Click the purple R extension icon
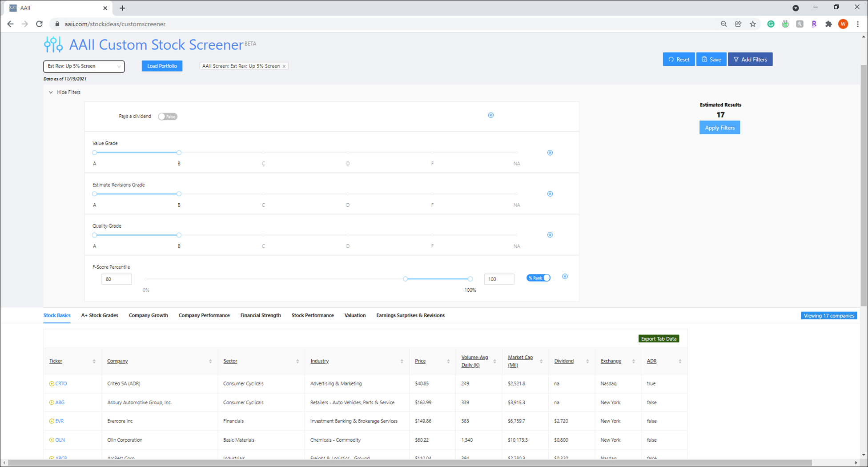Image resolution: width=868 pixels, height=467 pixels. click(x=814, y=24)
